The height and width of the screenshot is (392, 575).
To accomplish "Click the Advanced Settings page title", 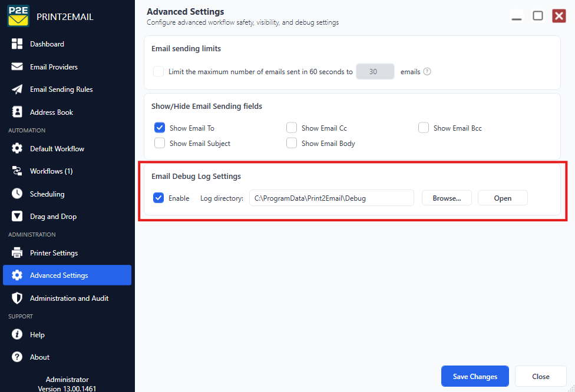I will pos(185,12).
